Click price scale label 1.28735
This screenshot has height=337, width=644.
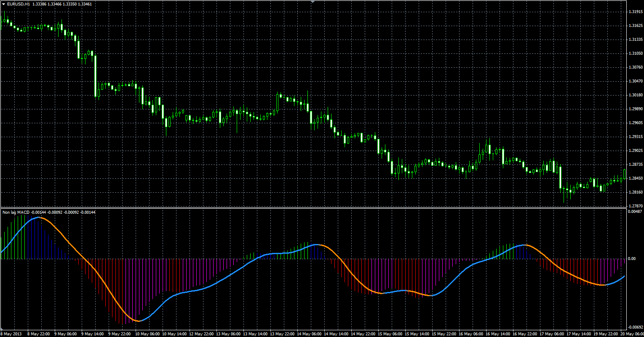click(636, 164)
